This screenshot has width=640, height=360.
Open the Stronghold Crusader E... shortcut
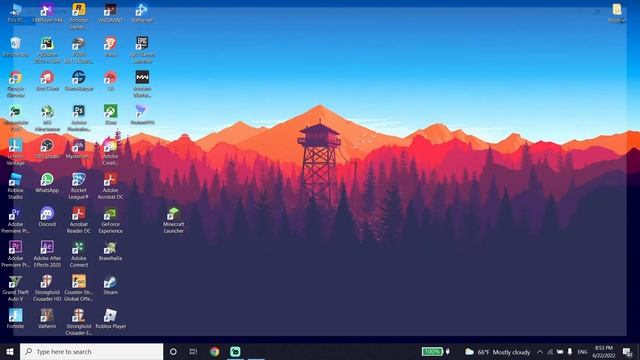tap(79, 322)
